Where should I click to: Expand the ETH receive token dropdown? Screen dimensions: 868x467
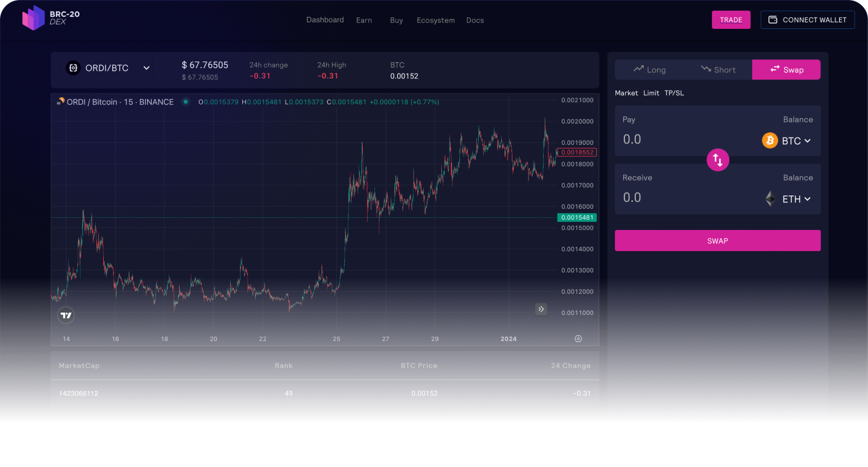(807, 199)
